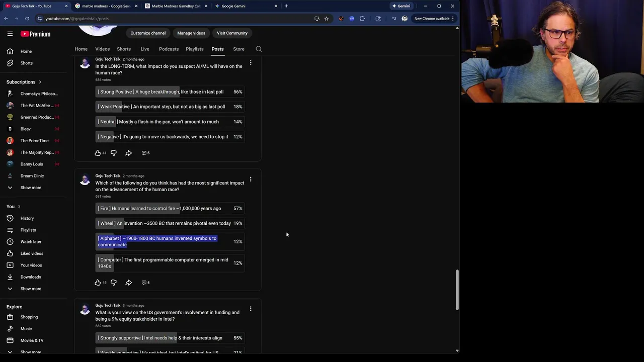The height and width of the screenshot is (362, 644).
Task: Like the AI/ML impact poll post
Action: 98,153
